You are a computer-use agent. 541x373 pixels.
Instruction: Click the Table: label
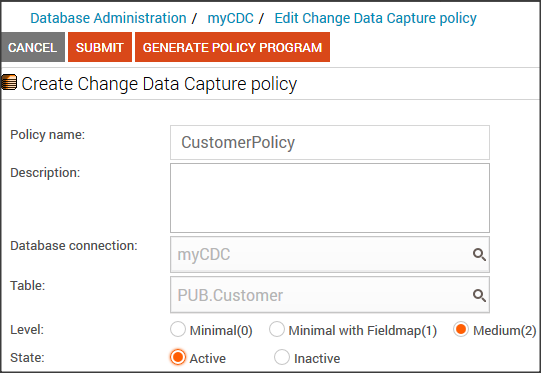(28, 286)
